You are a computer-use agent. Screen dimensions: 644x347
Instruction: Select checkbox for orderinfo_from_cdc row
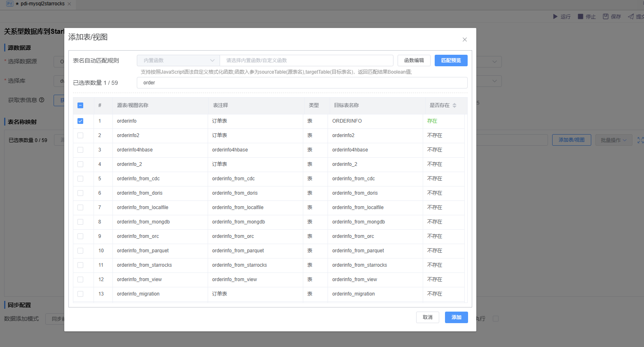pyautogui.click(x=80, y=179)
